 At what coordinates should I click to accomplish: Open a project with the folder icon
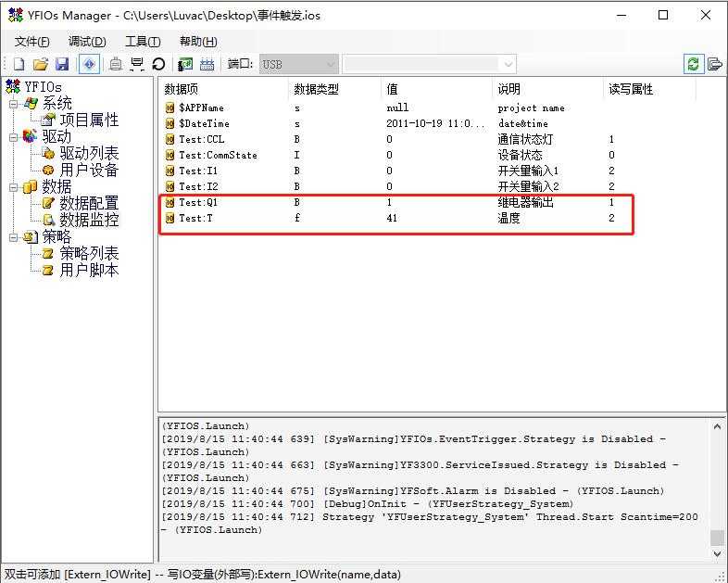(41, 64)
